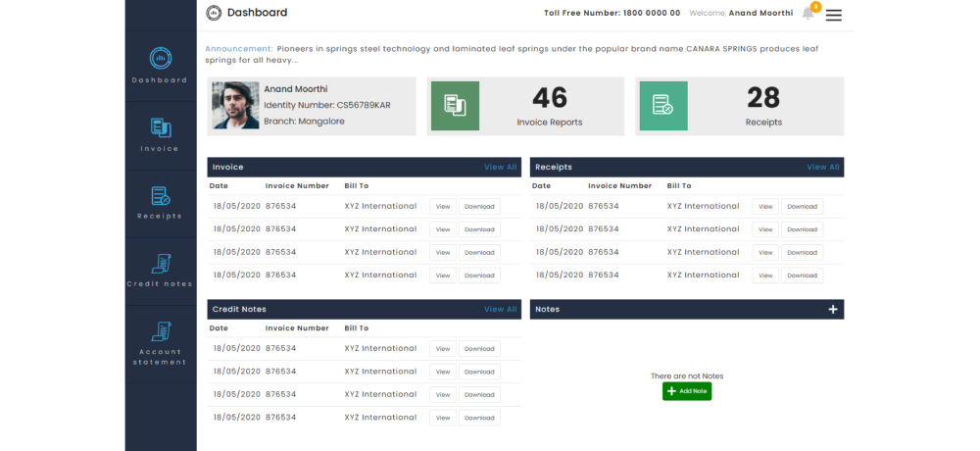Click View All in Credit Notes panel
Image resolution: width=980 pixels, height=451 pixels.
[500, 309]
